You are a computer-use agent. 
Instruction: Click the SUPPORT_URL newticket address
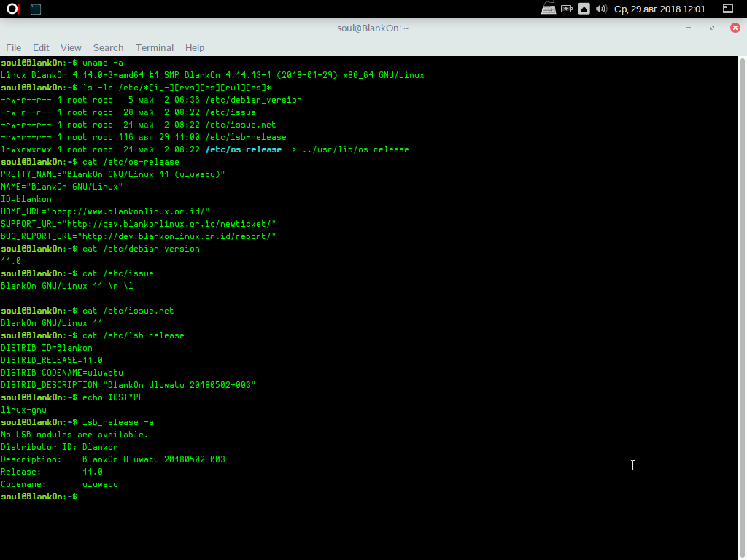coord(169,224)
